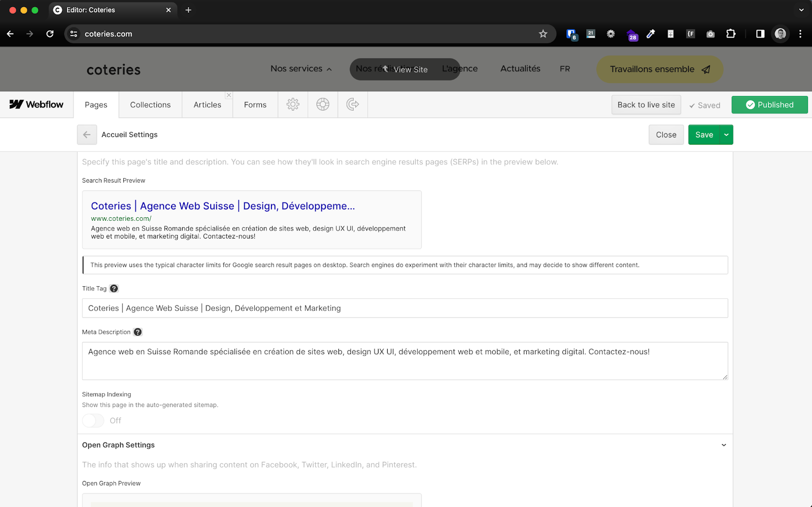812x507 pixels.
Task: Click the paper plane icon on Travaillons ensemble
Action: tap(706, 70)
